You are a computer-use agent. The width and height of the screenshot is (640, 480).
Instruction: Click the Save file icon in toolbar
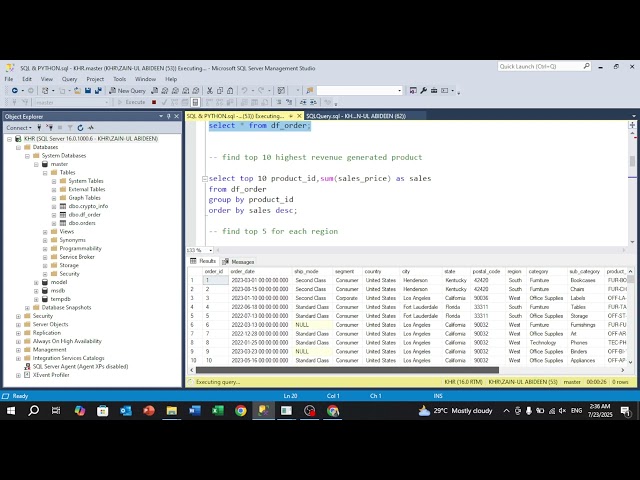tap(88, 91)
